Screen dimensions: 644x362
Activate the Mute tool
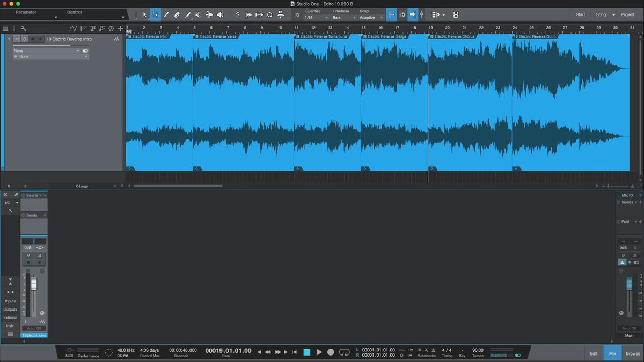198,15
